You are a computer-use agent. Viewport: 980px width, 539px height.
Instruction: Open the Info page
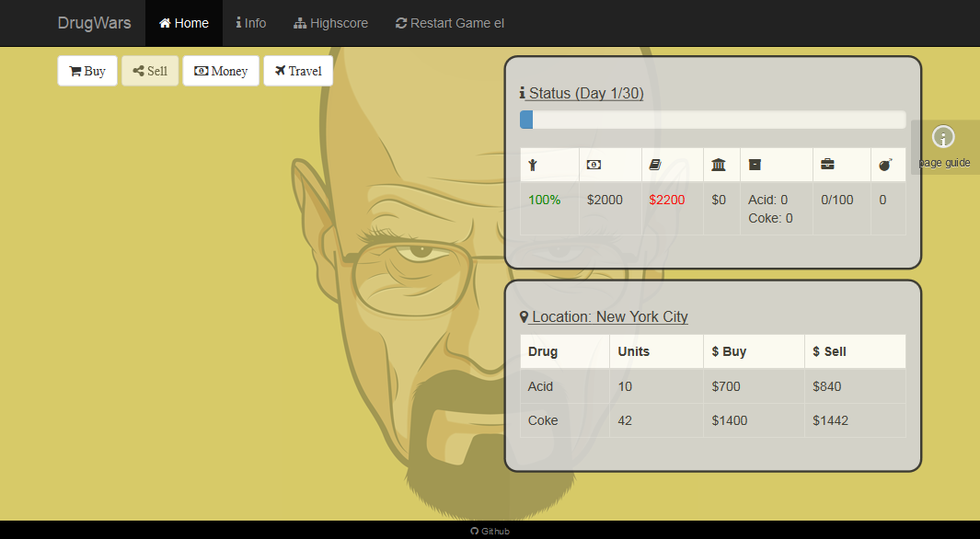(250, 23)
